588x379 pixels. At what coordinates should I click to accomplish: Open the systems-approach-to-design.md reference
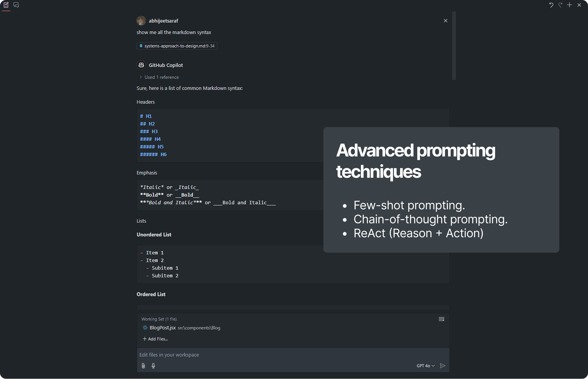coord(177,46)
